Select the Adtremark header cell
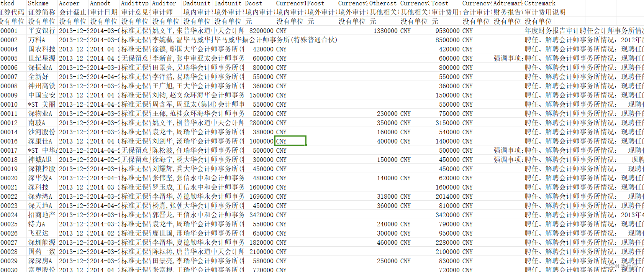Viewport: 644px width, 272px height. tap(508, 3)
